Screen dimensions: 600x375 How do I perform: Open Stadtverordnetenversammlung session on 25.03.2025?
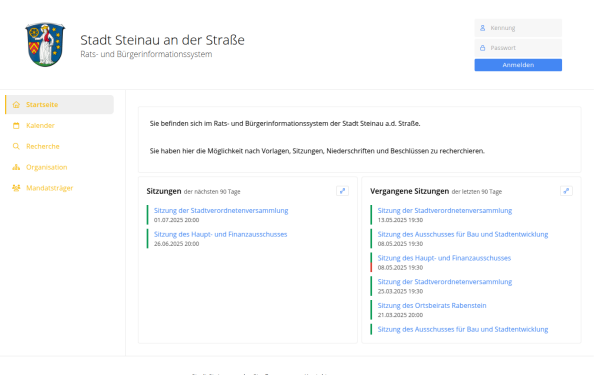(x=445, y=282)
